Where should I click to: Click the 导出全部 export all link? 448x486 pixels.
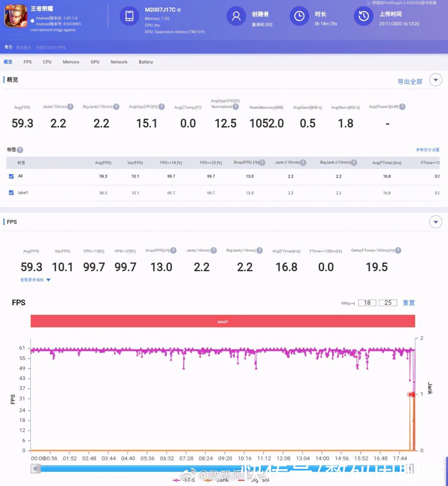coord(410,81)
